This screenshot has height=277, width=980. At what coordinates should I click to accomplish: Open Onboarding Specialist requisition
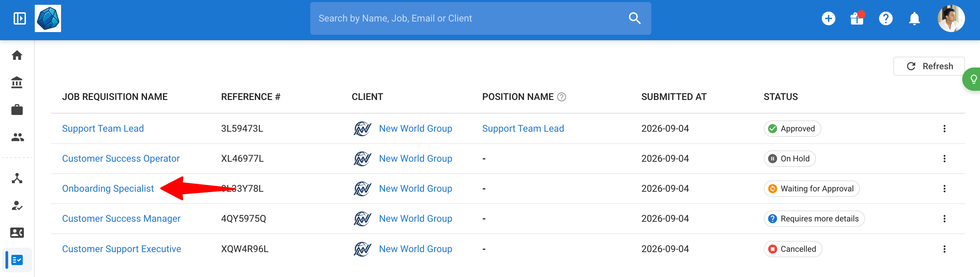click(108, 189)
